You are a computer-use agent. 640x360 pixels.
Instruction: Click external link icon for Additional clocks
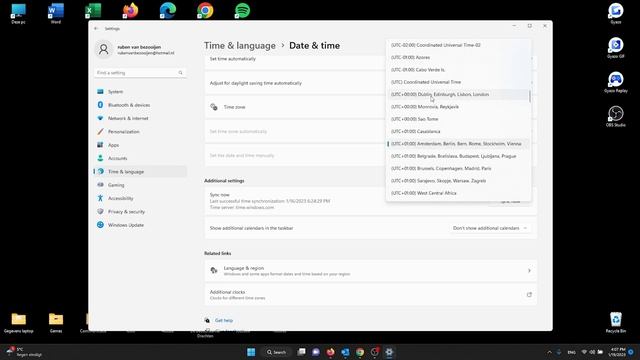[529, 295]
